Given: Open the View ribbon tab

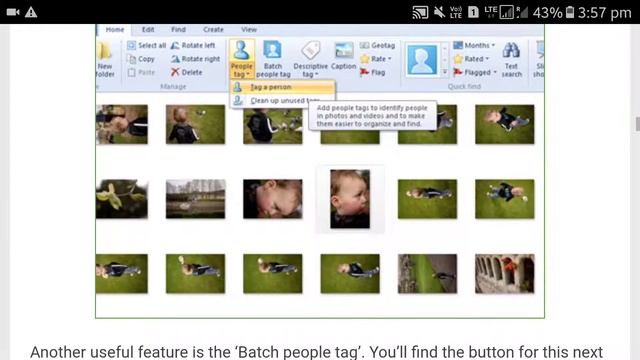Looking at the screenshot, I should 249,29.
